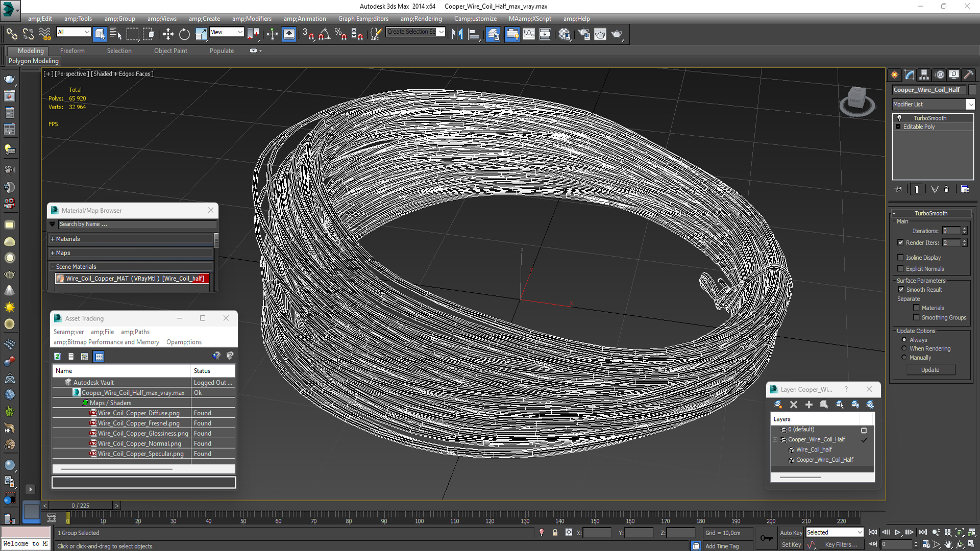Screen dimensions: 980x551
Task: Select the Move tool in main toolbar
Action: [168, 34]
